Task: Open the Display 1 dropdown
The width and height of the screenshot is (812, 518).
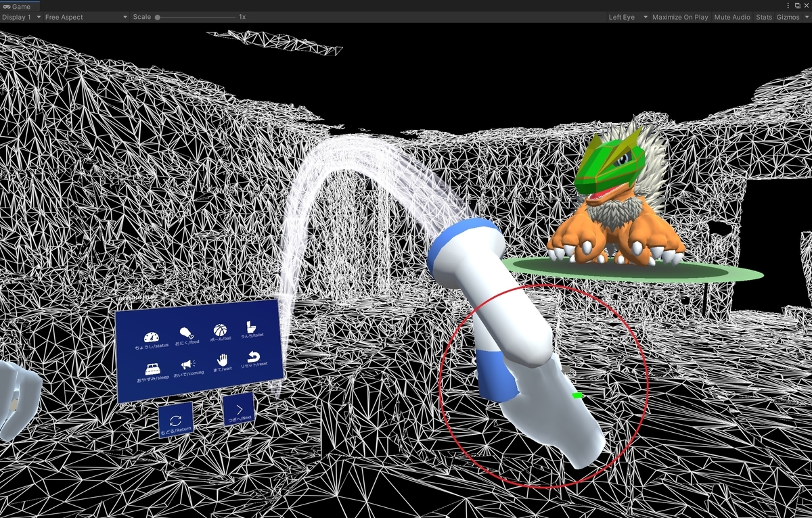Action: 21,17
